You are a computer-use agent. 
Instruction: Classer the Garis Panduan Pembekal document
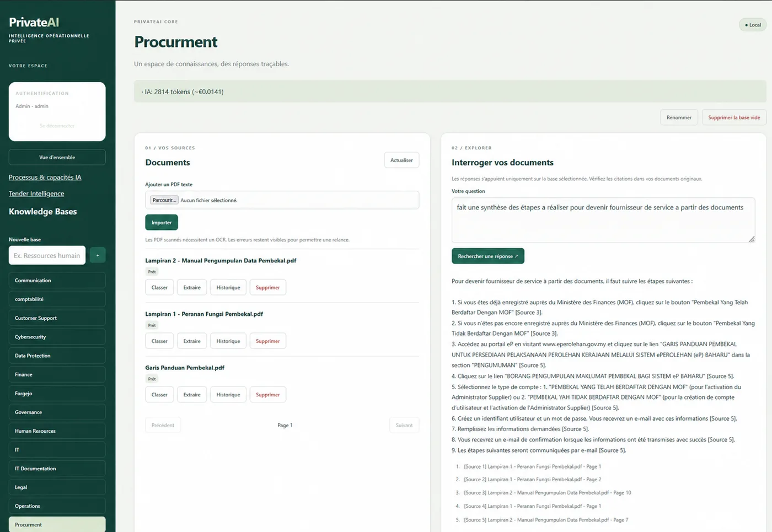tap(159, 394)
